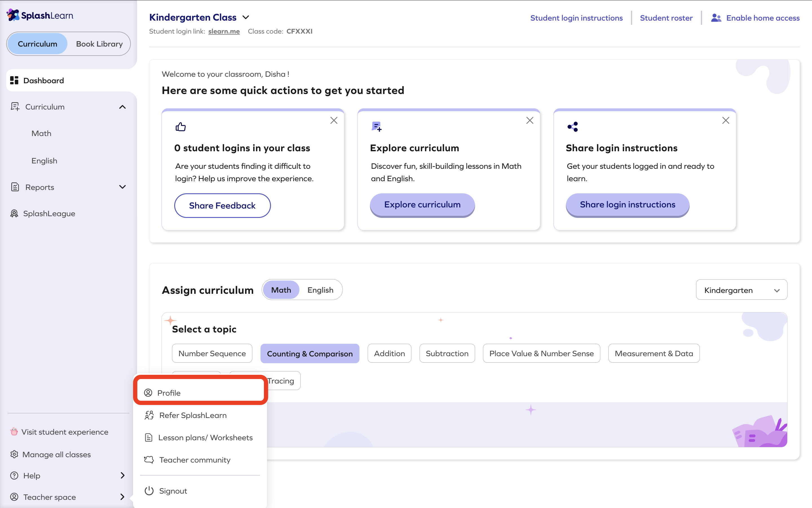Click Enable home access link

pos(763,18)
